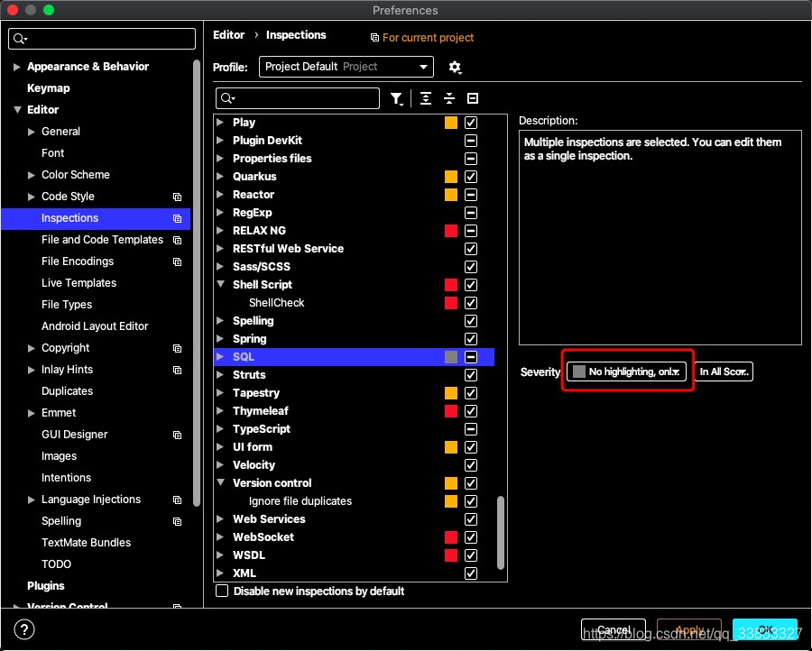
Task: Open the Profile dropdown Project Default
Action: click(x=346, y=67)
